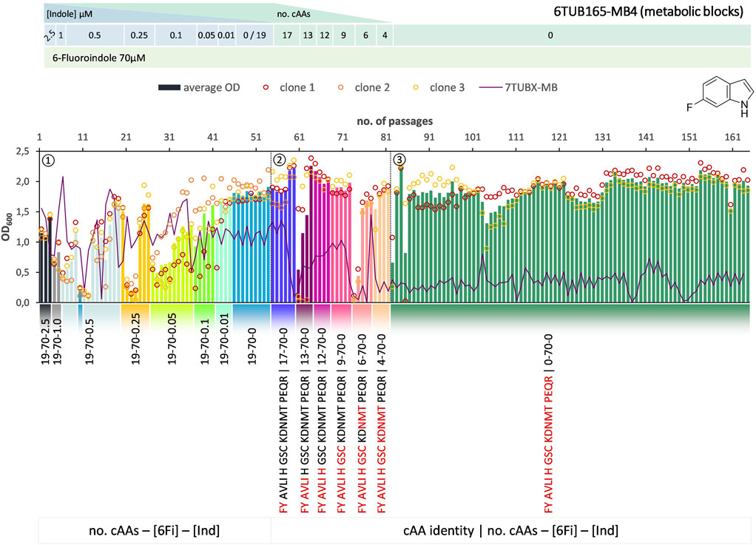Select the cAAs count cell 17
The width and height of the screenshot is (756, 545).
pyautogui.click(x=287, y=35)
